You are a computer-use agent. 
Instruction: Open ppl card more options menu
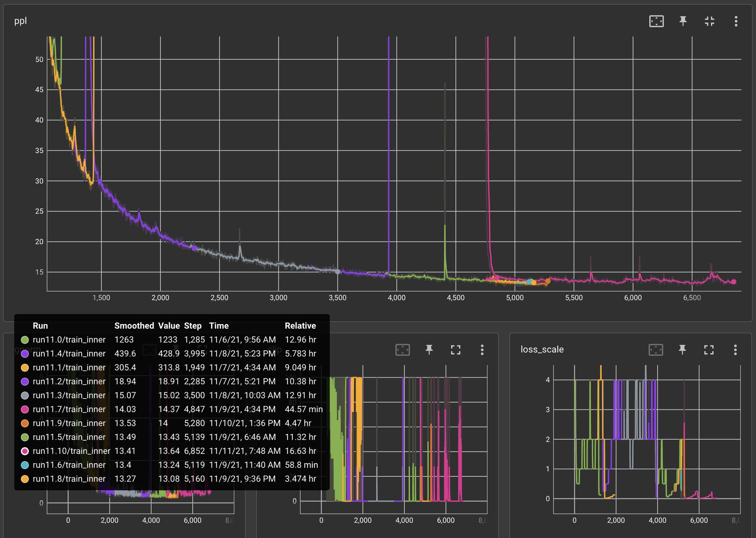[736, 21]
